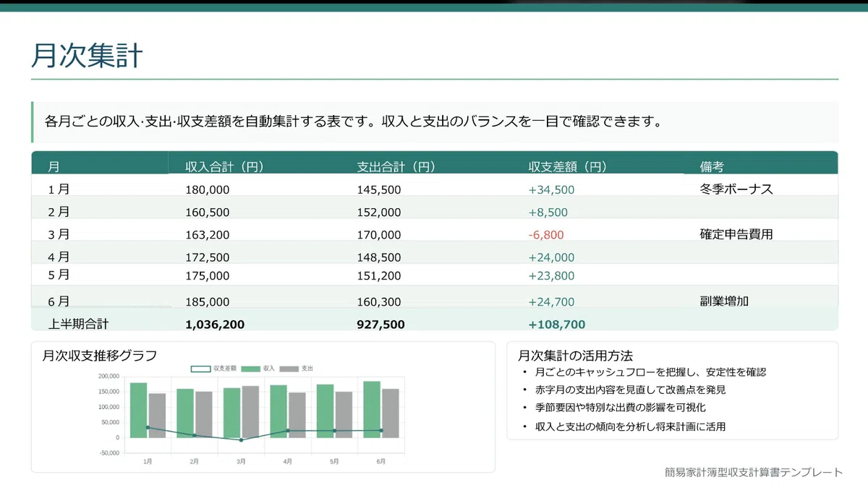The image size is (868, 493).
Task: Select the 5月 row label in the table
Action: coord(59,275)
